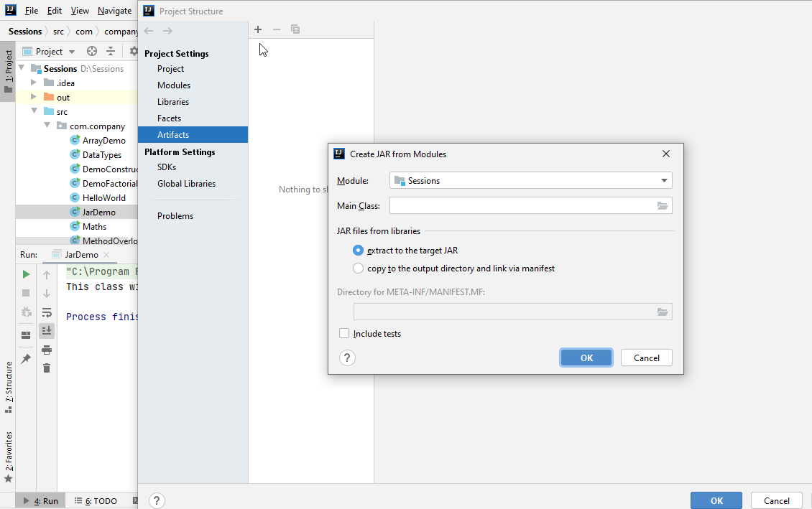This screenshot has height=509, width=812.
Task: Open project view settings gear
Action: coord(132,51)
